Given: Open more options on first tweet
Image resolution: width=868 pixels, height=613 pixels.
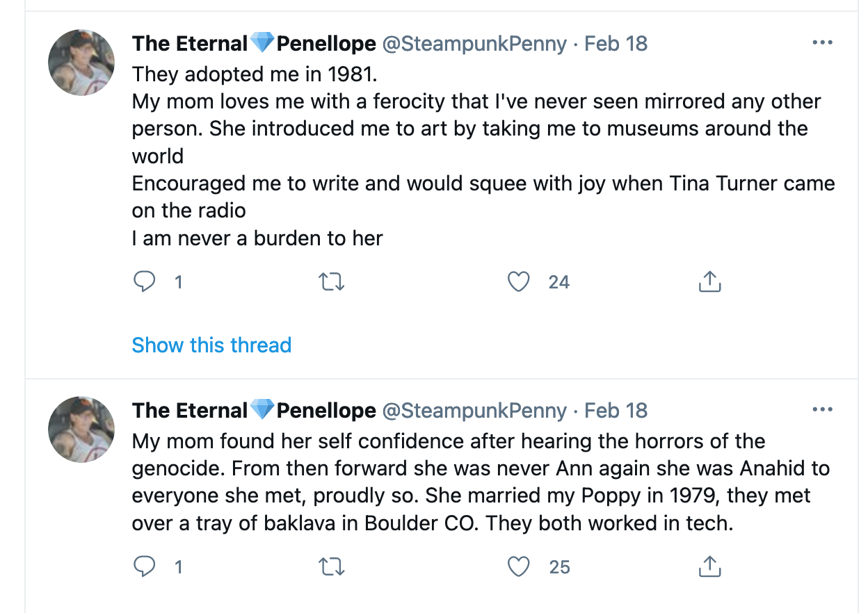Looking at the screenshot, I should tap(822, 43).
